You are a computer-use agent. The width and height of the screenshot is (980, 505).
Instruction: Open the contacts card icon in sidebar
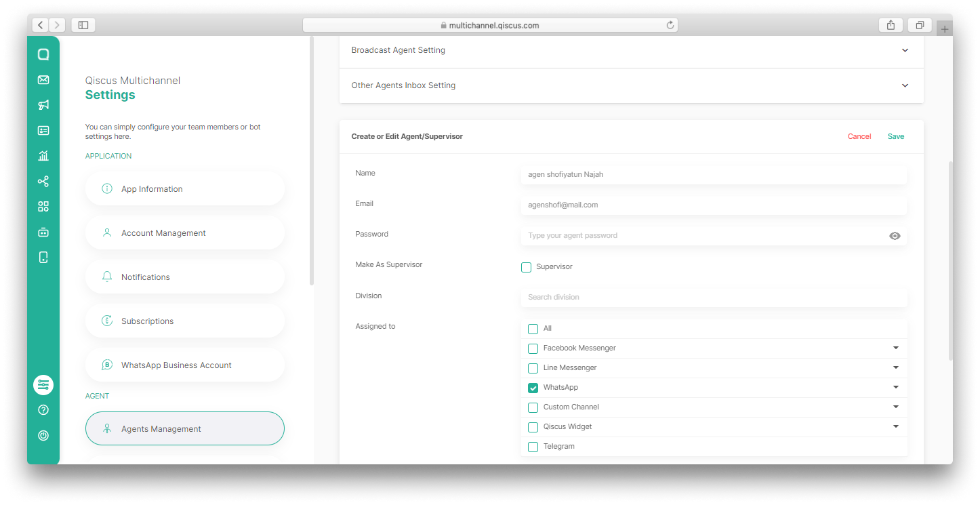click(43, 130)
